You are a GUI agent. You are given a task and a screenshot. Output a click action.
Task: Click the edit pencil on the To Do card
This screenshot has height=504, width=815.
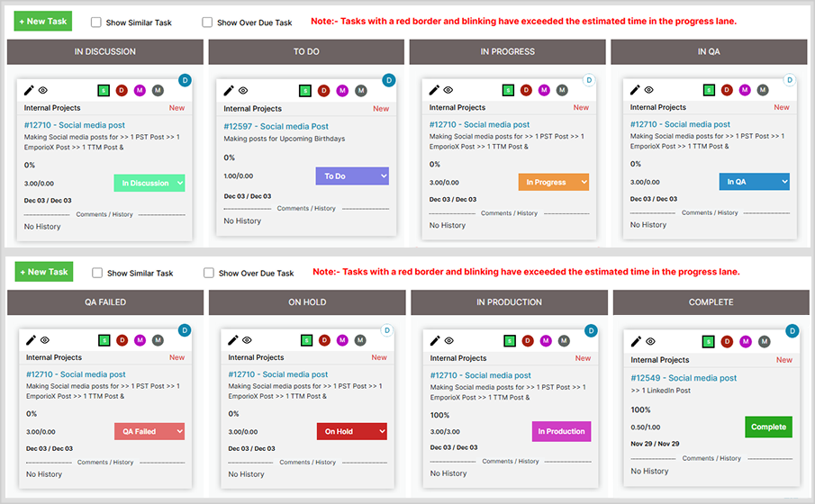pos(229,91)
